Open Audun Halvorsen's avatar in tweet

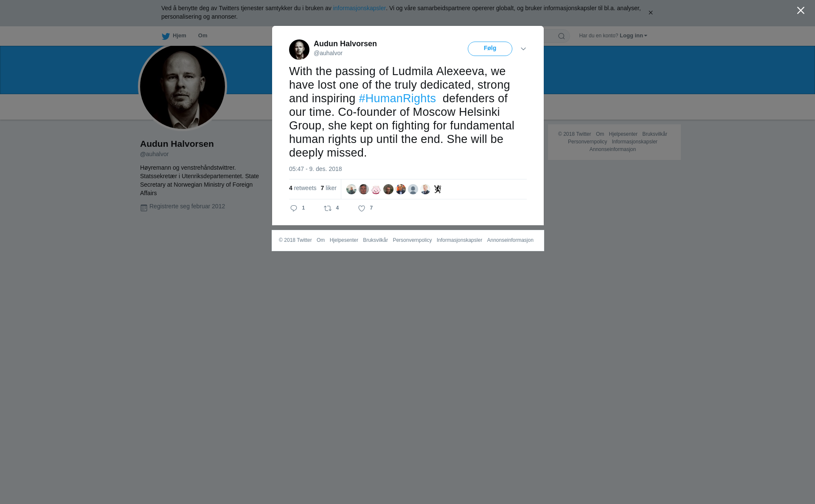[299, 50]
